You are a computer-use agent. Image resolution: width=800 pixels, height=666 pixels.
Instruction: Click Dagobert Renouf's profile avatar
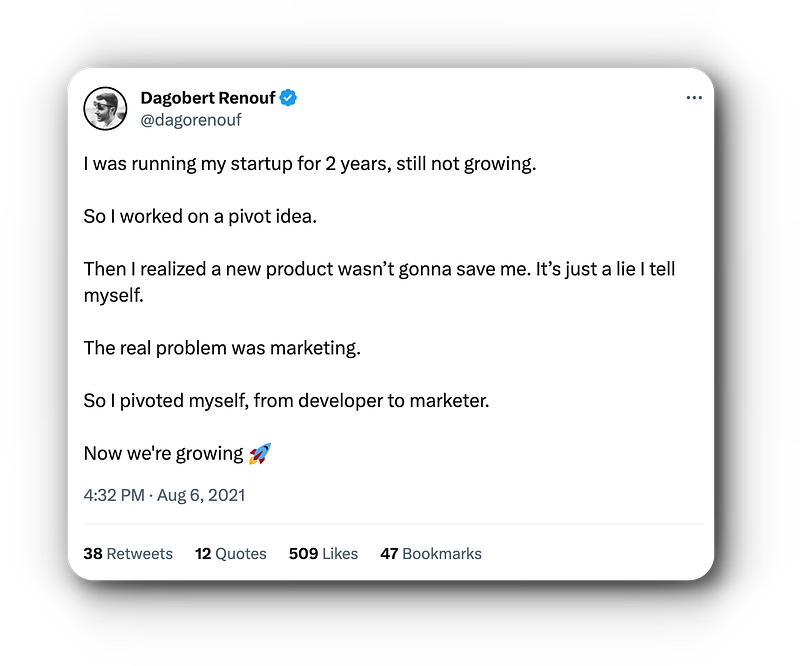104,108
